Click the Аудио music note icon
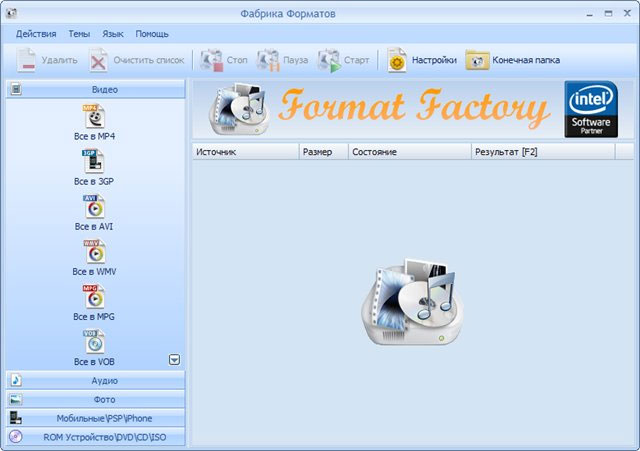Screen dimensions: 640x451 pyautogui.click(x=16, y=380)
